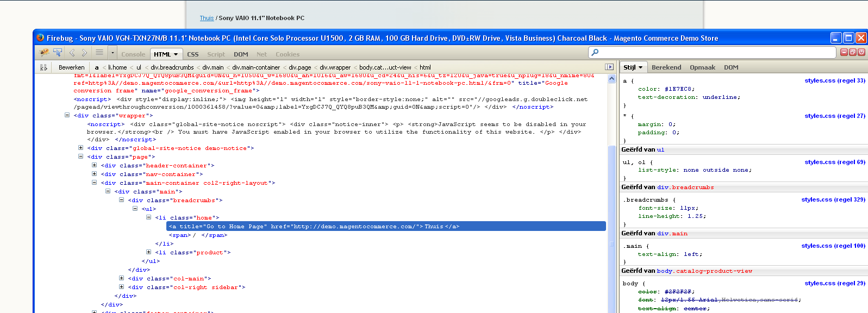Toggle the command line lines icon

[99, 53]
